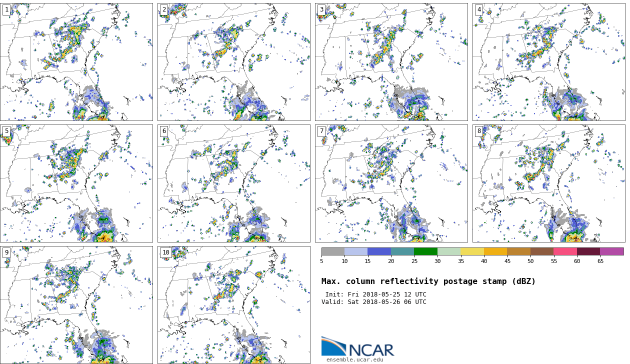Click the panel number label 7 box
This screenshot has width=630, height=364.
[x=321, y=131]
